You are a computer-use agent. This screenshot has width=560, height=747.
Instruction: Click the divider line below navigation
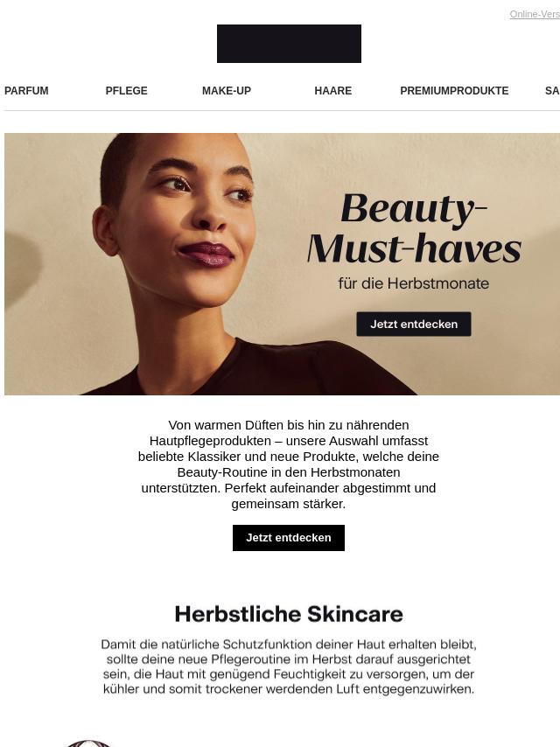point(282,111)
